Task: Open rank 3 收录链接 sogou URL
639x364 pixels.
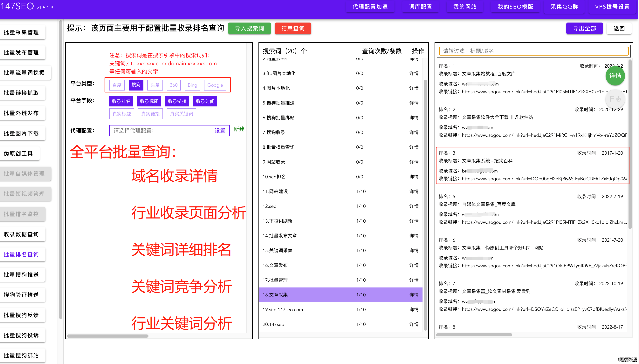Action: [x=544, y=179]
